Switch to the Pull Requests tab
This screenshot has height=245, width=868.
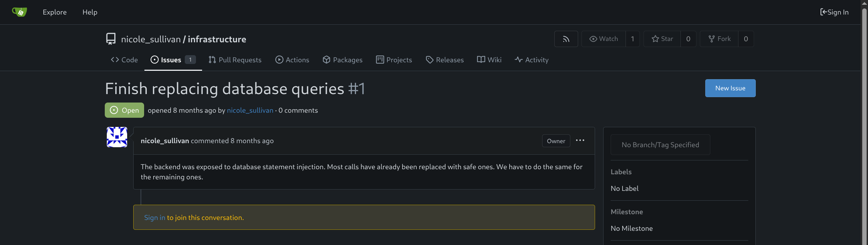(x=235, y=60)
